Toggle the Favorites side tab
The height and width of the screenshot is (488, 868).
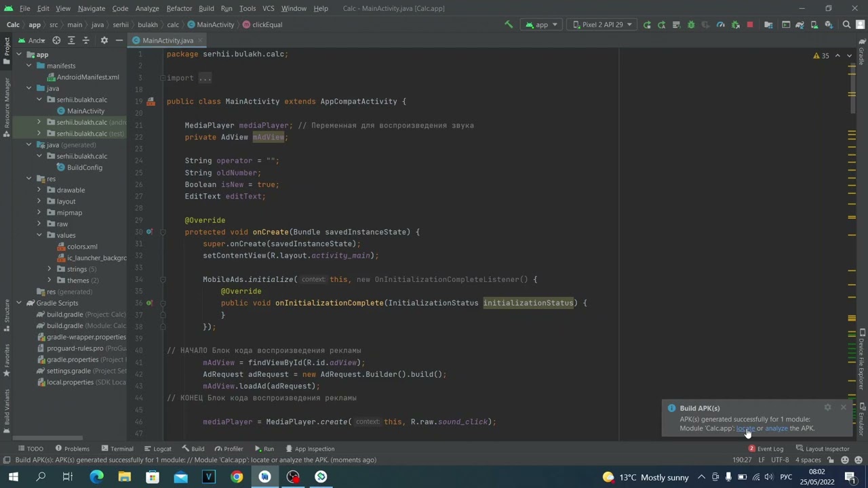tap(7, 361)
